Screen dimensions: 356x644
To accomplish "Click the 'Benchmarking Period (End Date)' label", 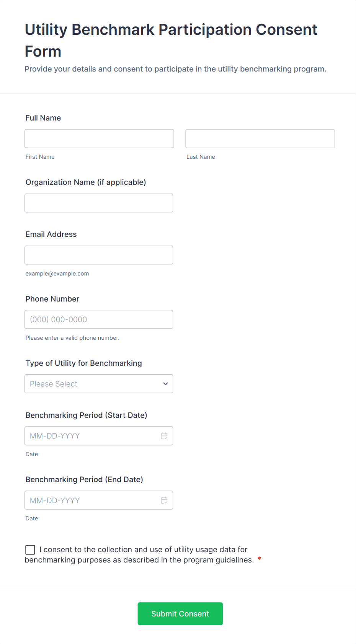I will (84, 479).
